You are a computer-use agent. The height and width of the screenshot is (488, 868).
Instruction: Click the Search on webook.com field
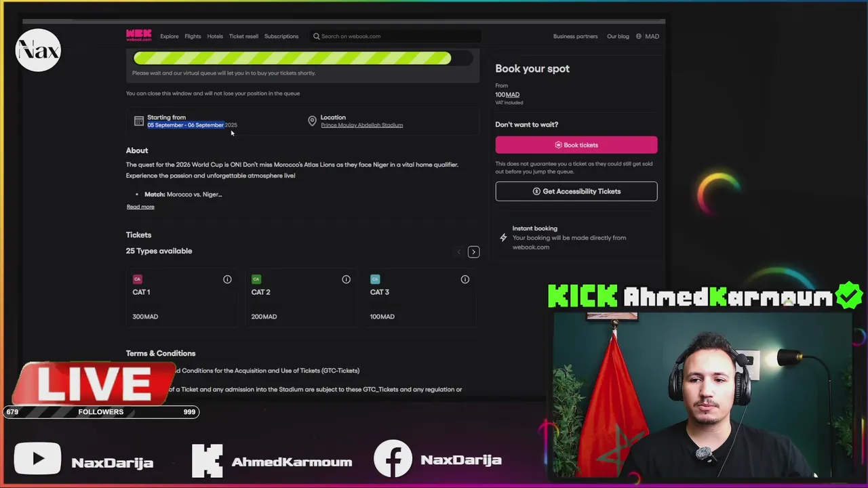(x=395, y=37)
